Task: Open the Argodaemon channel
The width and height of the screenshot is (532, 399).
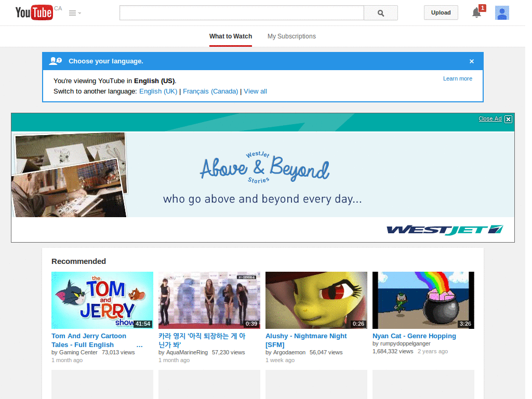Action: [289, 353]
